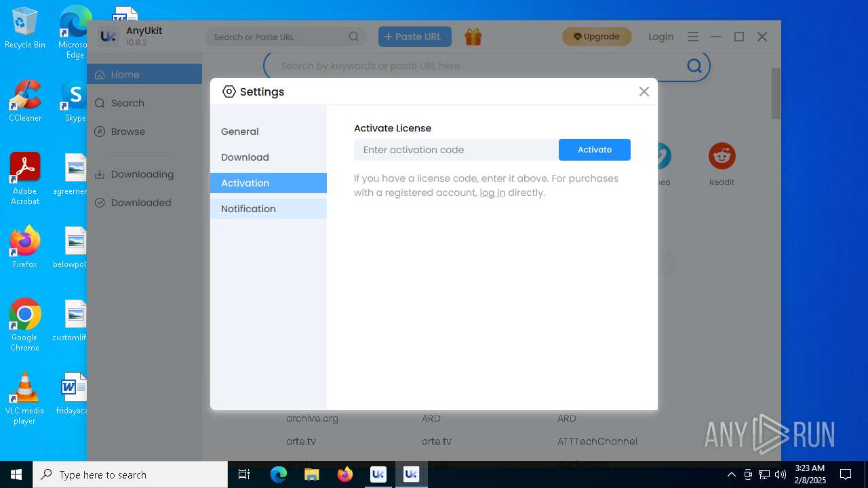
Task: Open the Windows Start menu
Action: click(16, 474)
